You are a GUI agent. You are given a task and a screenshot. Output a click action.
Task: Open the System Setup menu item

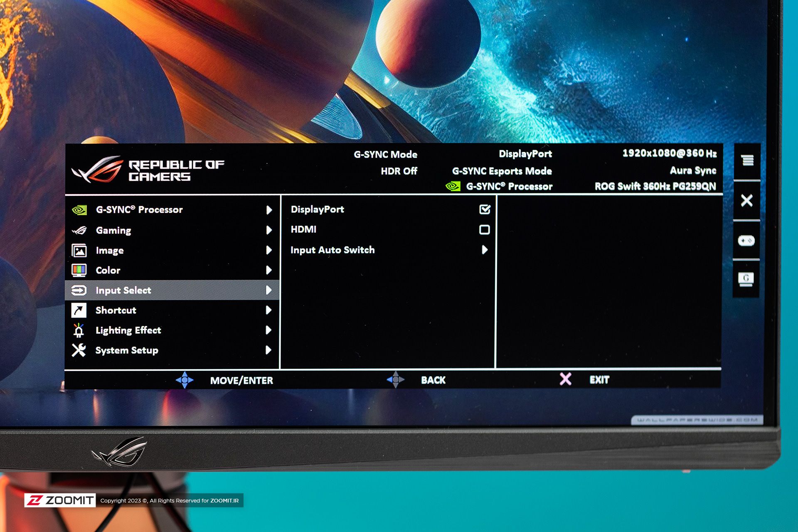point(172,350)
